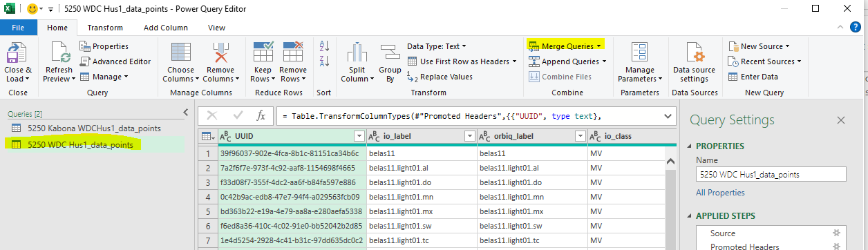This screenshot has height=250, width=868.
Task: Click the Refresh Preview icon
Action: (58, 52)
